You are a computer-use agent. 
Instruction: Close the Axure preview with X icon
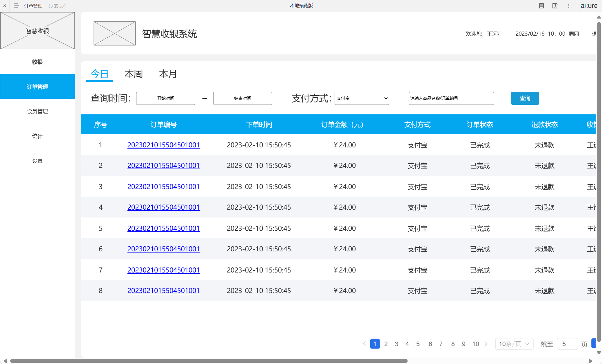point(5,6)
